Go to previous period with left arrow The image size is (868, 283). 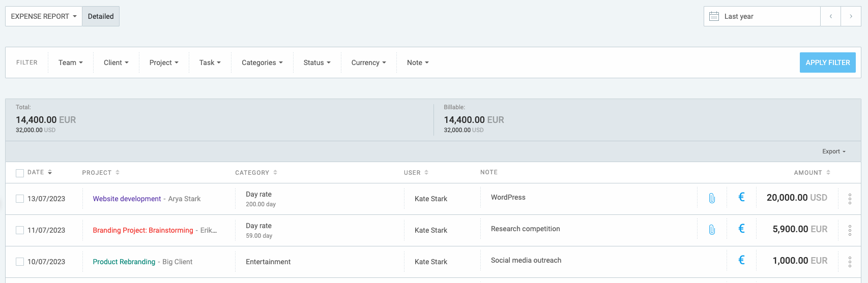click(x=830, y=16)
